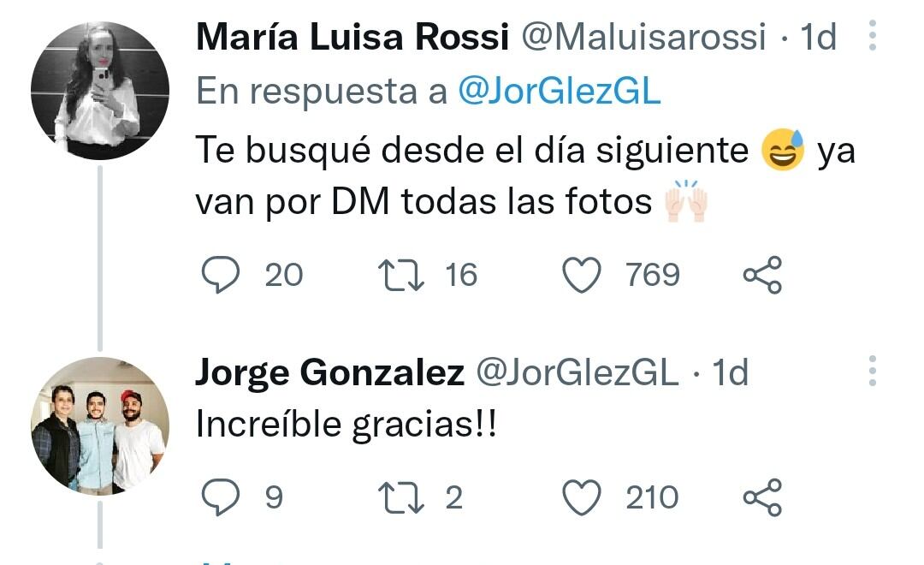The image size is (924, 565).
Task: Open the "Increíble gracias!!" tweet text
Action: pos(346,425)
